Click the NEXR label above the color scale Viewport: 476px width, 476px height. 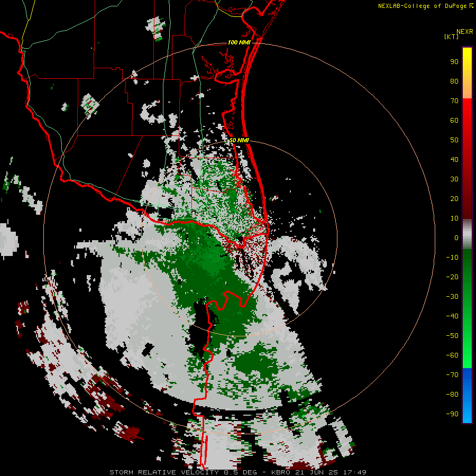tap(464, 32)
